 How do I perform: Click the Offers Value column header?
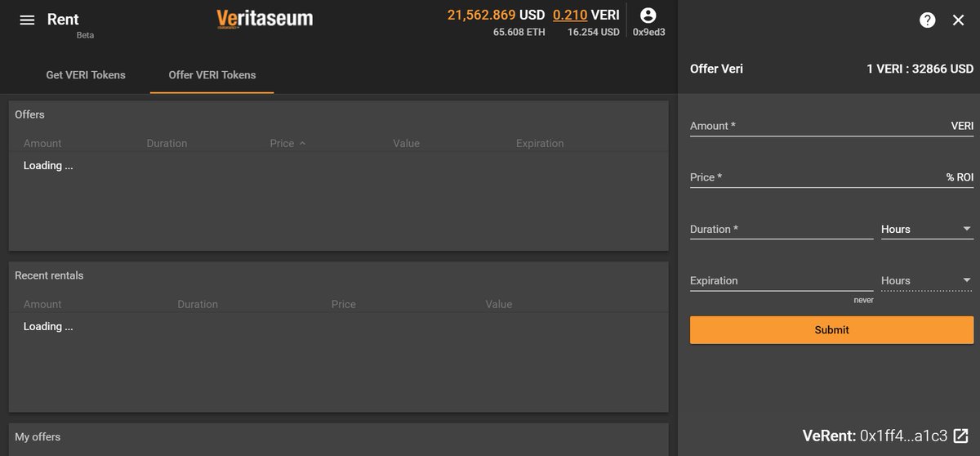[406, 143]
